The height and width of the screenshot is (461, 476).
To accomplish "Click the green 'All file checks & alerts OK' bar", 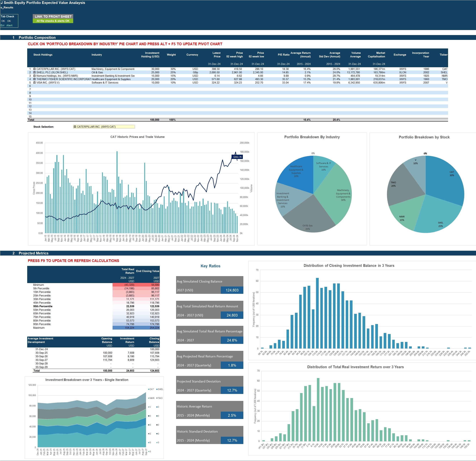I will click(53, 21).
